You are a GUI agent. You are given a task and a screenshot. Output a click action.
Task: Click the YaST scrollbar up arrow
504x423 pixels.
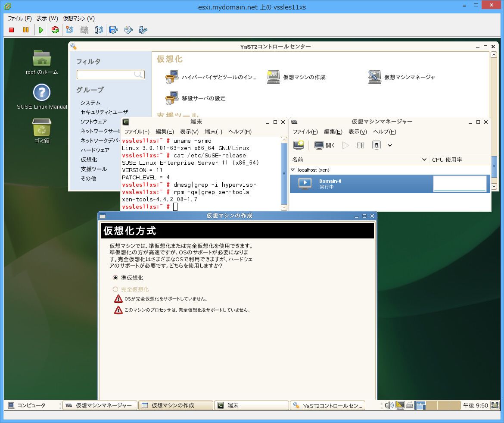click(x=494, y=55)
